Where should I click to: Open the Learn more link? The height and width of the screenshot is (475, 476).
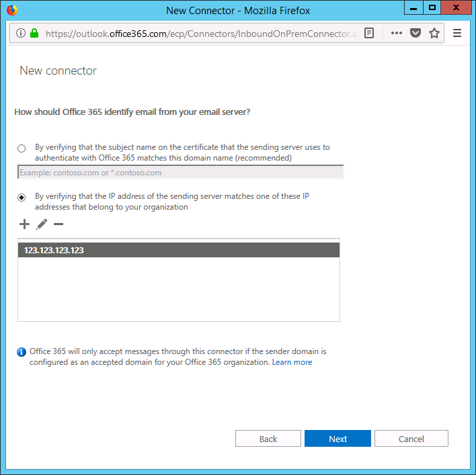click(x=292, y=362)
